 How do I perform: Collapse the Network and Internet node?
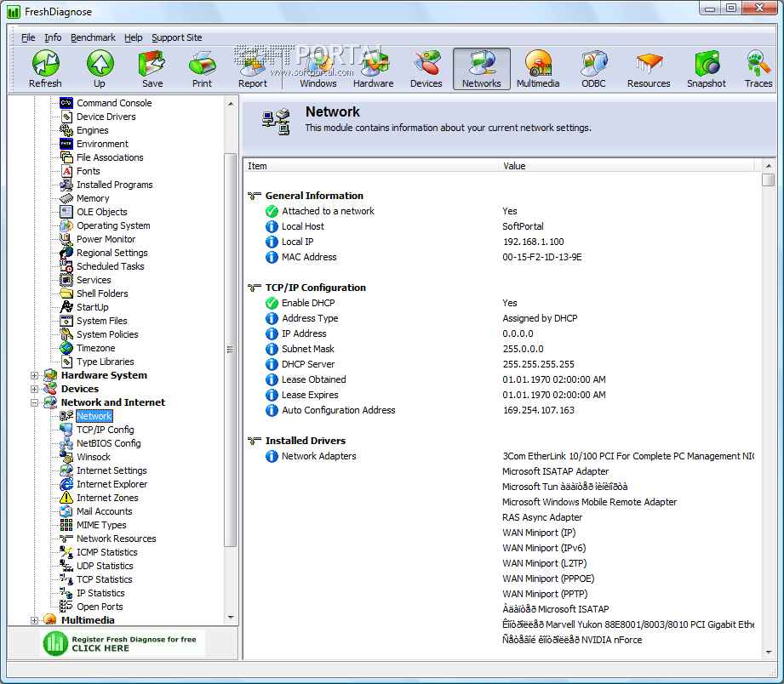pyautogui.click(x=34, y=402)
